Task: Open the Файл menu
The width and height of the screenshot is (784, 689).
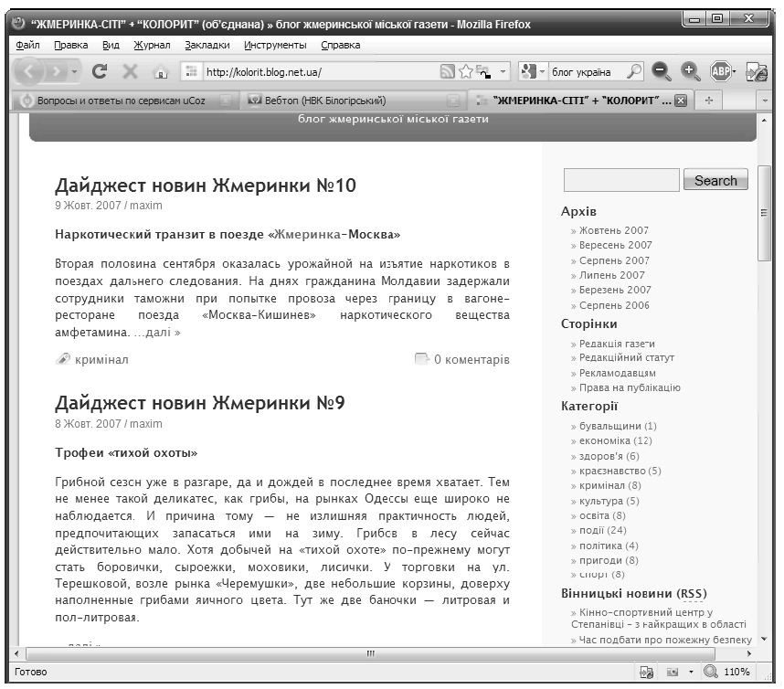Action: click(27, 45)
